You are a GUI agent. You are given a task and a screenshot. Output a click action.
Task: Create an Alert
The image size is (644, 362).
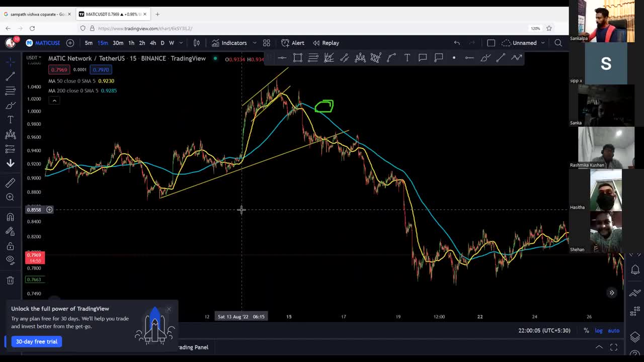(x=293, y=43)
